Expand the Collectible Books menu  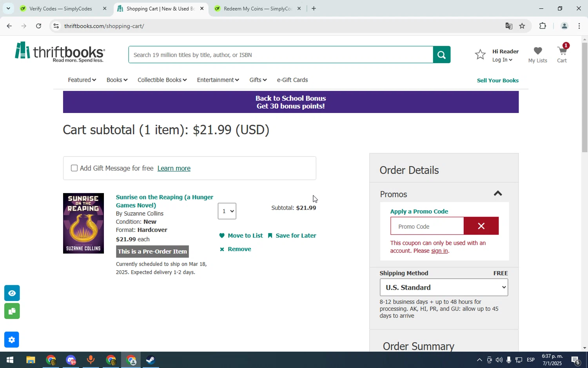162,80
